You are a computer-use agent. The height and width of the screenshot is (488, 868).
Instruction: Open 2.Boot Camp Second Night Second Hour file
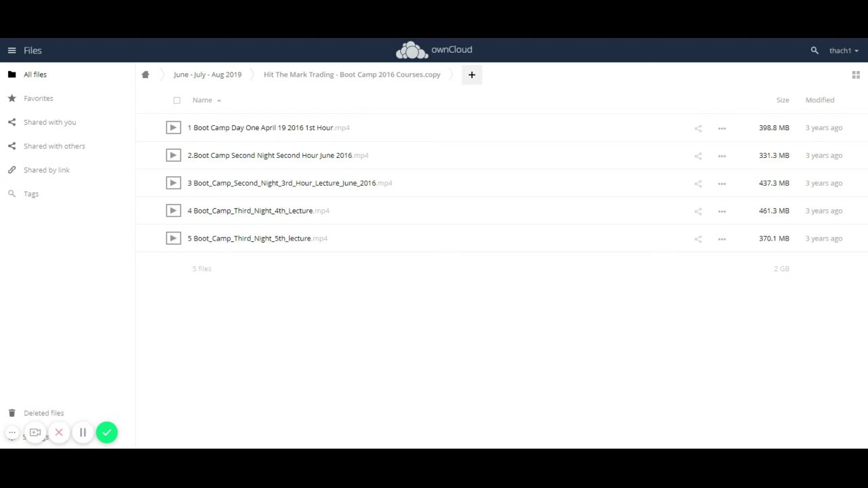(x=278, y=155)
